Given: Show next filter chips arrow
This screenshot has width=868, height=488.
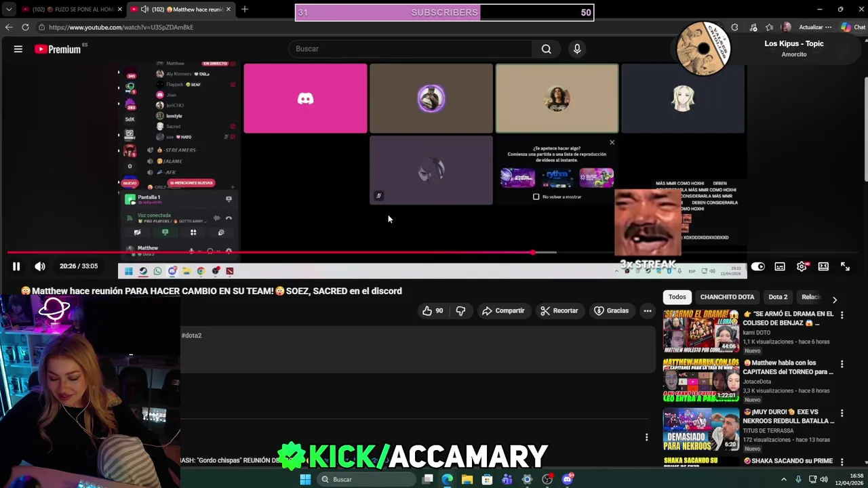Looking at the screenshot, I should click(835, 300).
